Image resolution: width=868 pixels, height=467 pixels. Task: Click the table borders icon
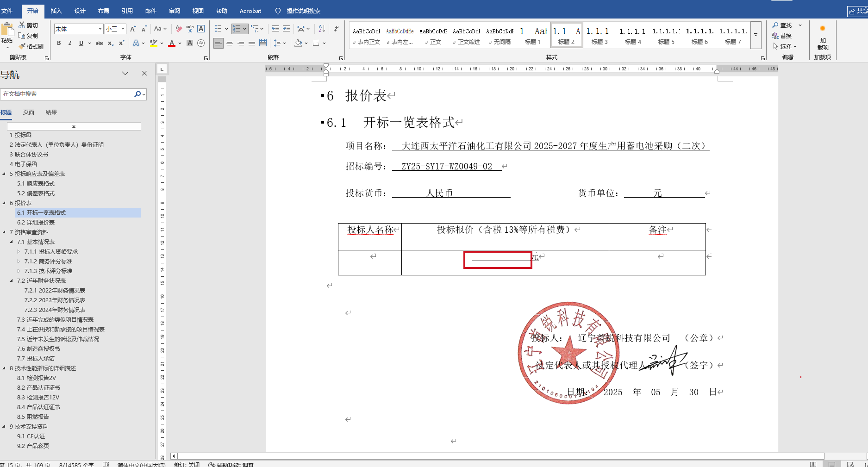click(x=316, y=43)
